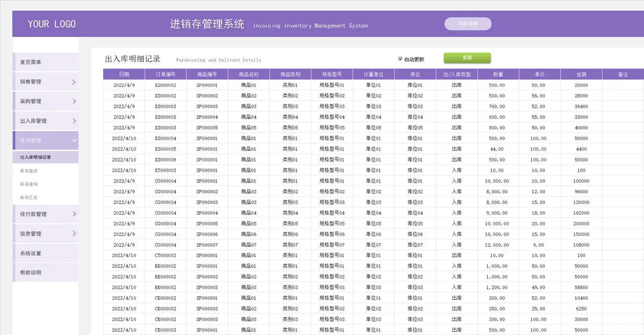Select the unit price cell 25.00

pyautogui.click(x=540, y=309)
